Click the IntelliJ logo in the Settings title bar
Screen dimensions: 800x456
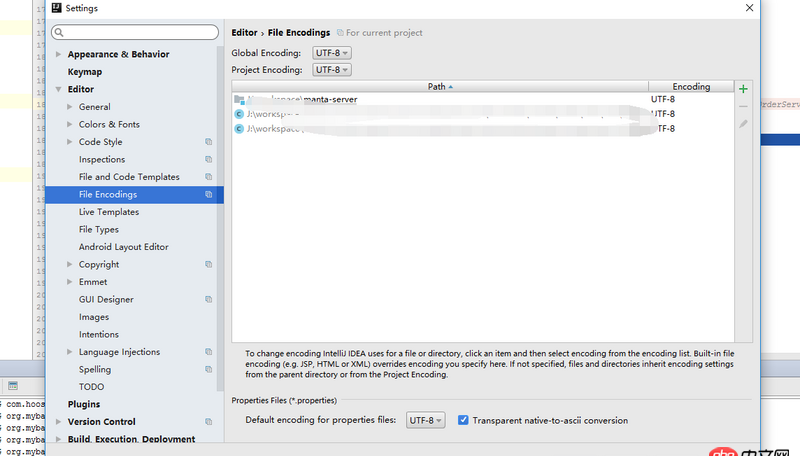click(x=57, y=8)
